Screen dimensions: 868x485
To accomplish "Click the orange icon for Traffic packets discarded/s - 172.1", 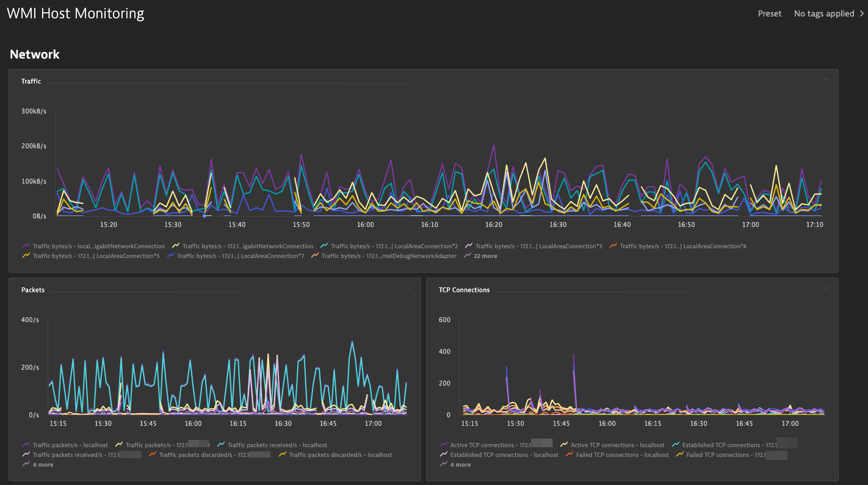I will [x=153, y=455].
